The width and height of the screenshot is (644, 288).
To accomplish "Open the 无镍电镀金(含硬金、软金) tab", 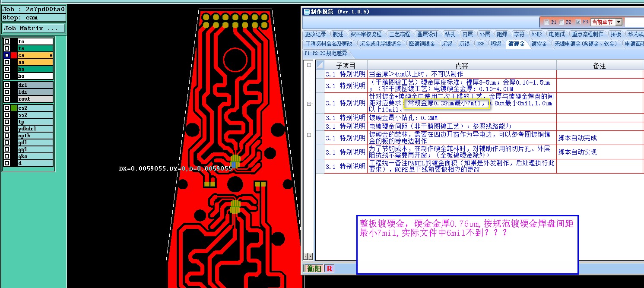I will (x=586, y=44).
